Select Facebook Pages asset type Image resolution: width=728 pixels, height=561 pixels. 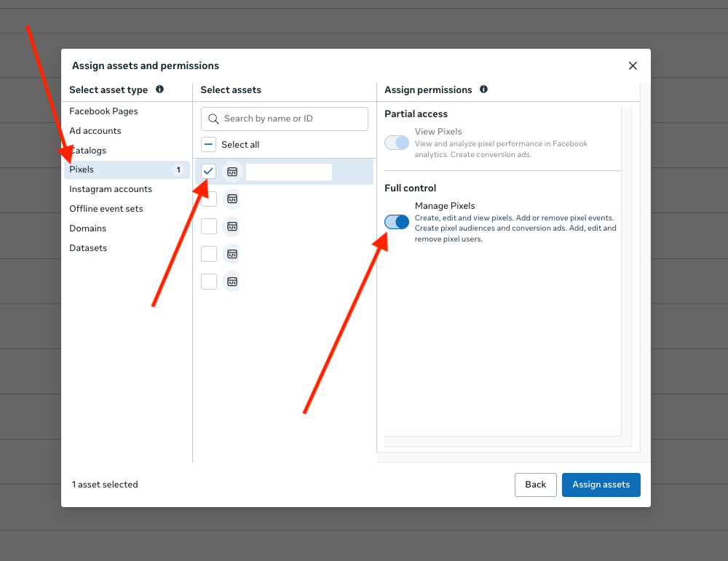(x=103, y=111)
